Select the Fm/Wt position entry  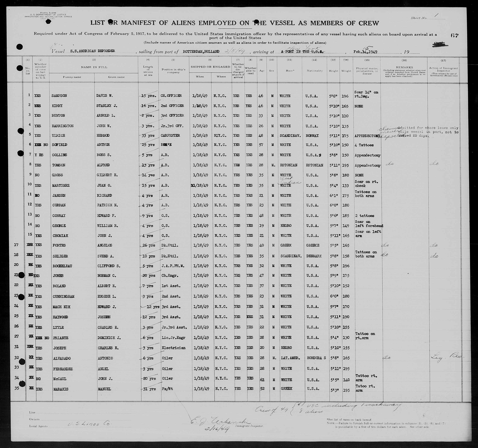pos(168,389)
